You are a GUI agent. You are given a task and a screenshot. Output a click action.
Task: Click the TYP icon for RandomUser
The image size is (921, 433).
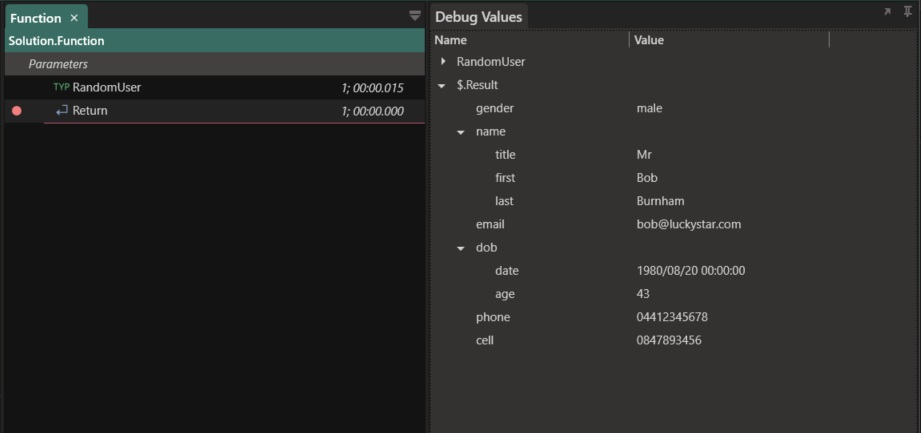(x=61, y=87)
